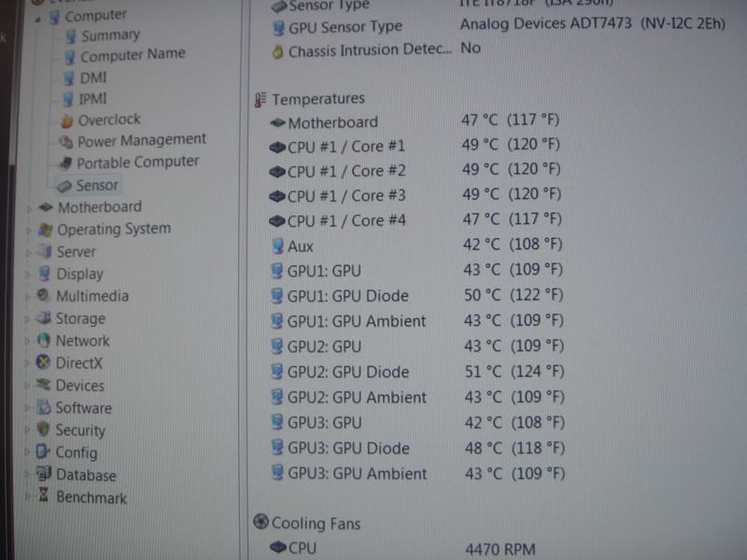Open the Portable Computer page
Viewport: 747px width, 560px height.
click(137, 162)
